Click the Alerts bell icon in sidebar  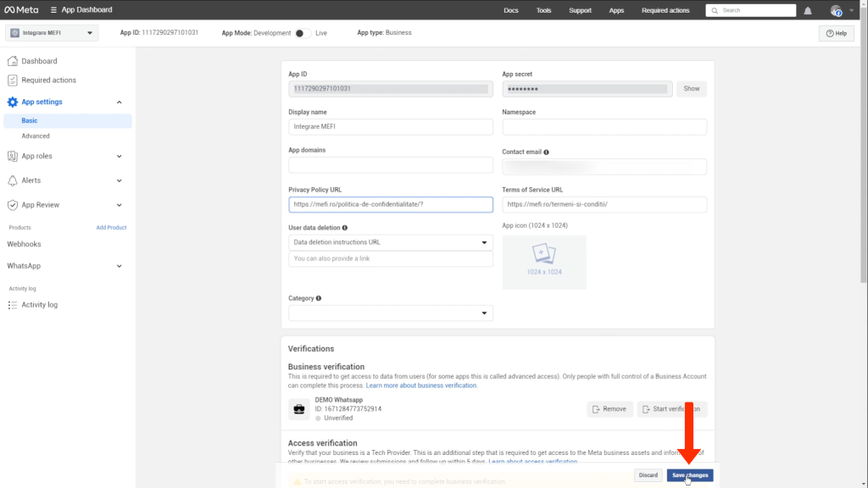tap(12, 180)
